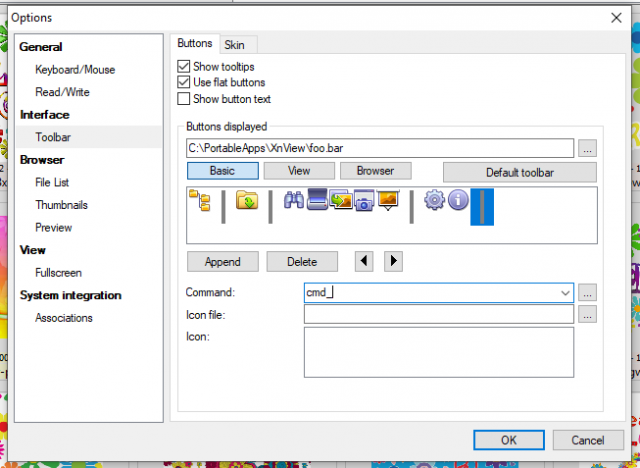Select the slideshow screen icon
Screen dimensions: 640x468
(388, 200)
